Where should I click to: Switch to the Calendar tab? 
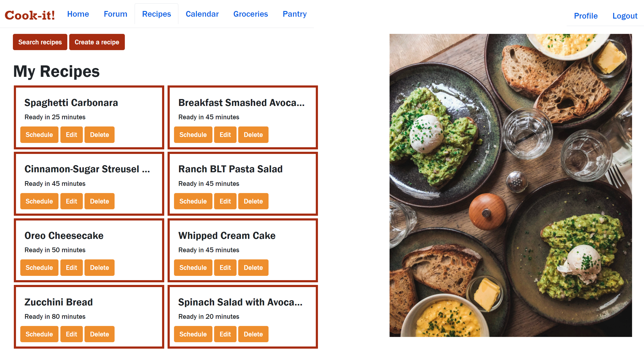(202, 14)
